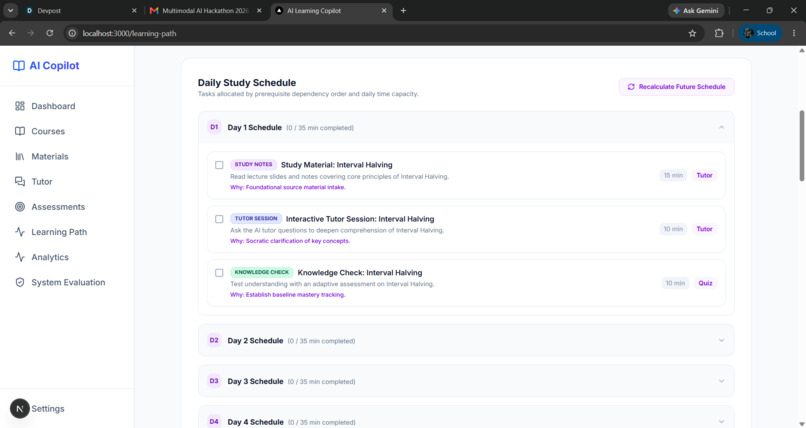This screenshot has width=806, height=428.
Task: Go back with the browser back arrow
Action: pos(12,33)
